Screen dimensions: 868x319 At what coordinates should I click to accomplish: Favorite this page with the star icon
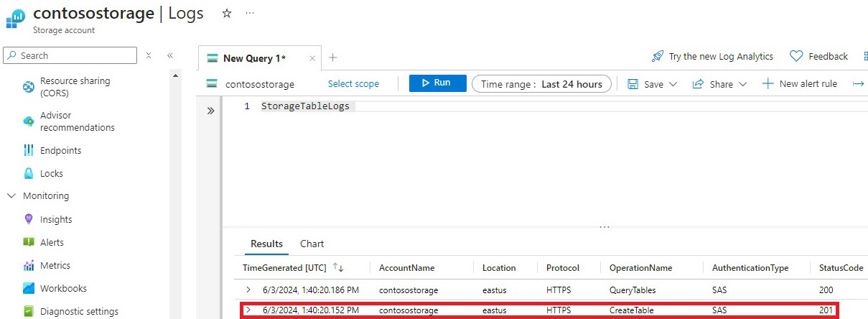point(227,13)
